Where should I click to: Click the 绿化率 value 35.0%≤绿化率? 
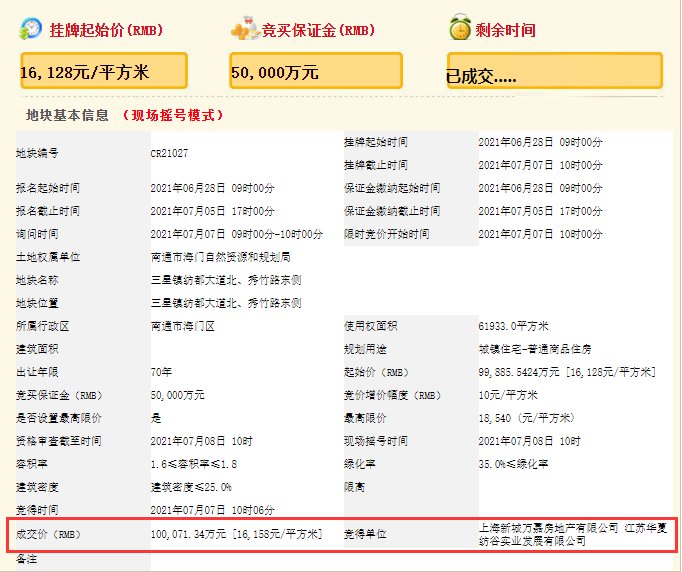(x=513, y=465)
